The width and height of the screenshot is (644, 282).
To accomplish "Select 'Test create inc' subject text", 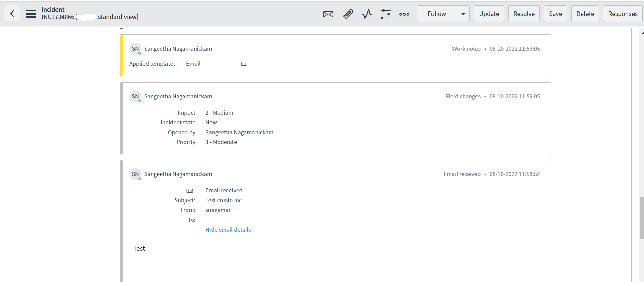I will pyautogui.click(x=223, y=200).
